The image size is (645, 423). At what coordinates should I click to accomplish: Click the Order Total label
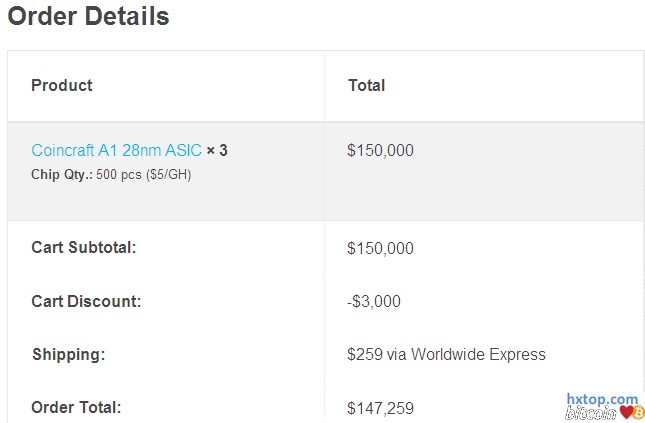click(76, 407)
